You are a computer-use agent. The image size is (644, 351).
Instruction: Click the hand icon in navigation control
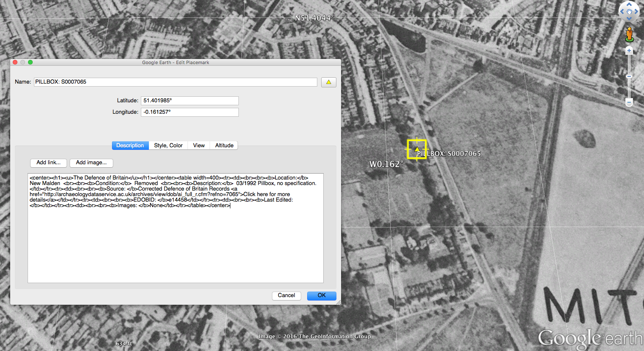[x=629, y=11]
